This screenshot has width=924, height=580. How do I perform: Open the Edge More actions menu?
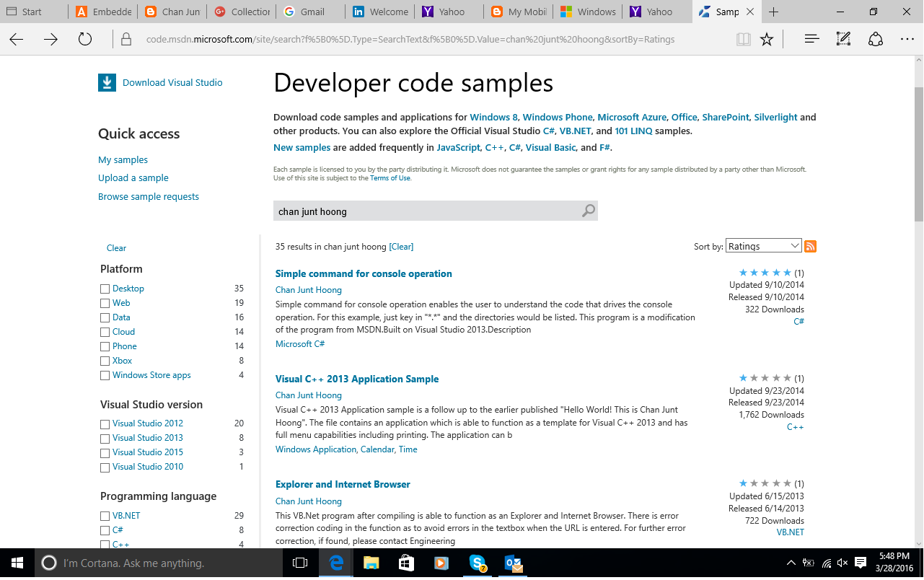pyautogui.click(x=907, y=39)
